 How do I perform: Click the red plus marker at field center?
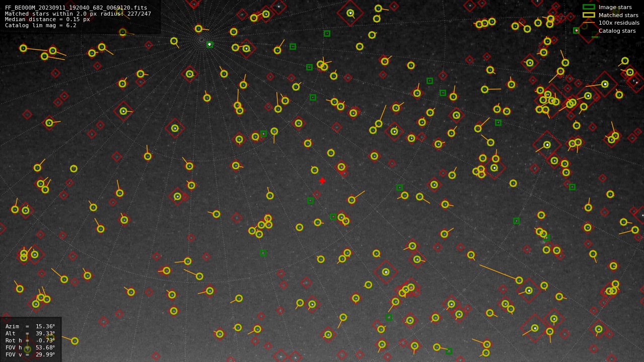322,181
